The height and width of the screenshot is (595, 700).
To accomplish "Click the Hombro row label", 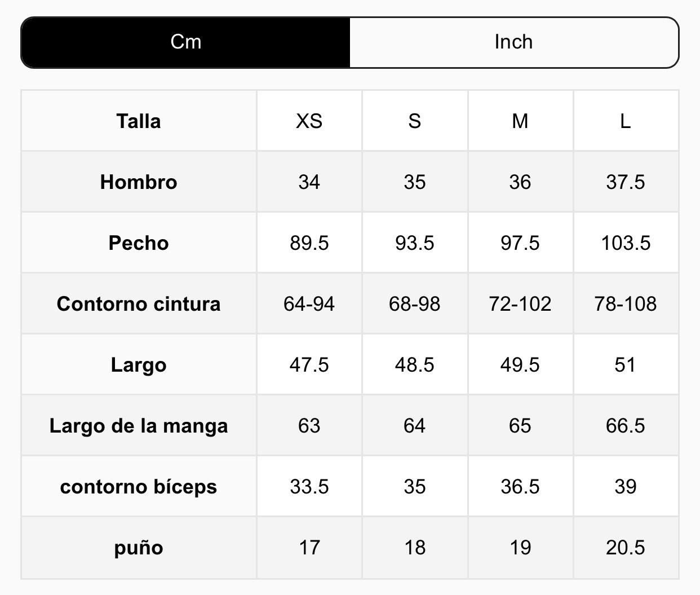I will click(x=139, y=182).
